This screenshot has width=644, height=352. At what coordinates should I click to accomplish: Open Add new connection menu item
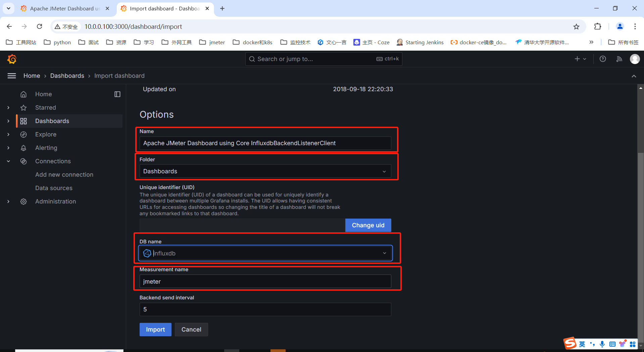[x=64, y=175]
